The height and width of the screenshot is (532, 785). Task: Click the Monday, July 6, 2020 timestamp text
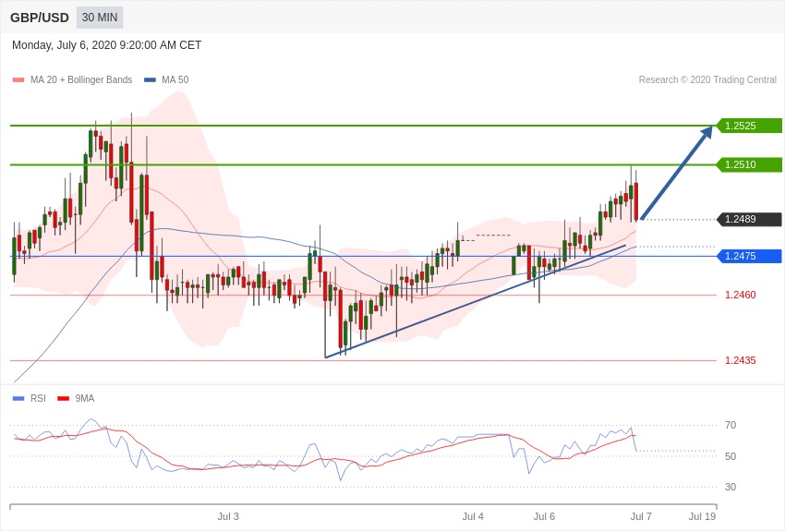click(x=106, y=45)
